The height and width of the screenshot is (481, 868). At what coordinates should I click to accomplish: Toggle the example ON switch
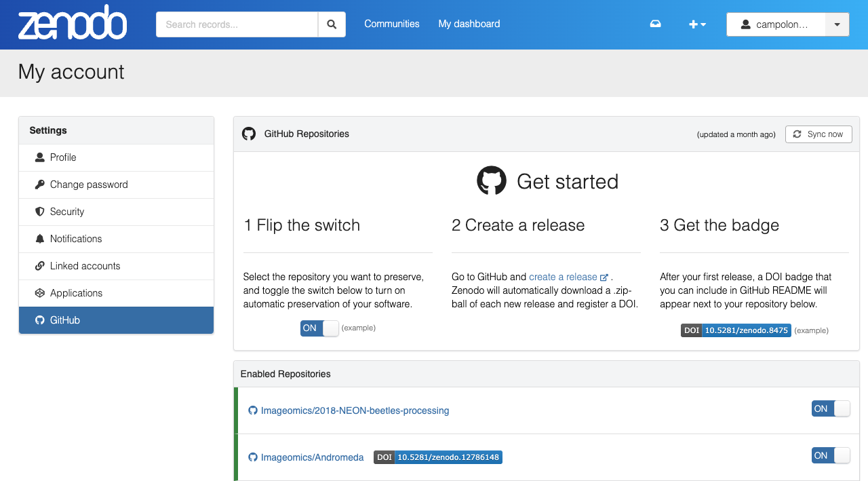tap(319, 328)
